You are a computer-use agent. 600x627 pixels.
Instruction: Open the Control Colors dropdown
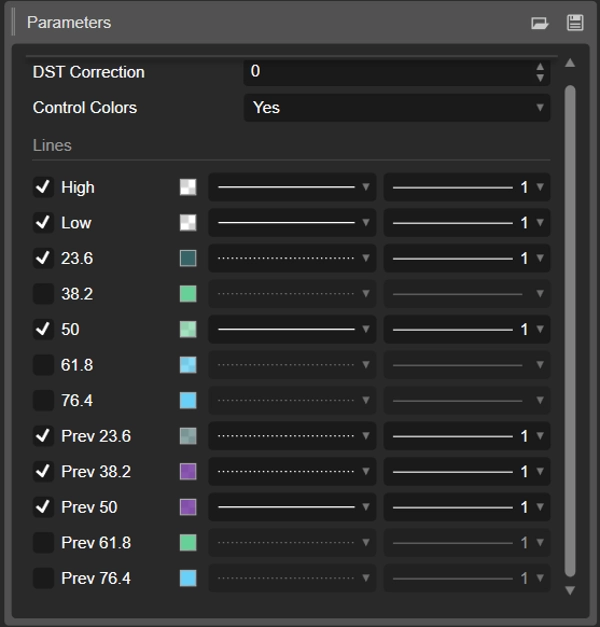(x=397, y=108)
